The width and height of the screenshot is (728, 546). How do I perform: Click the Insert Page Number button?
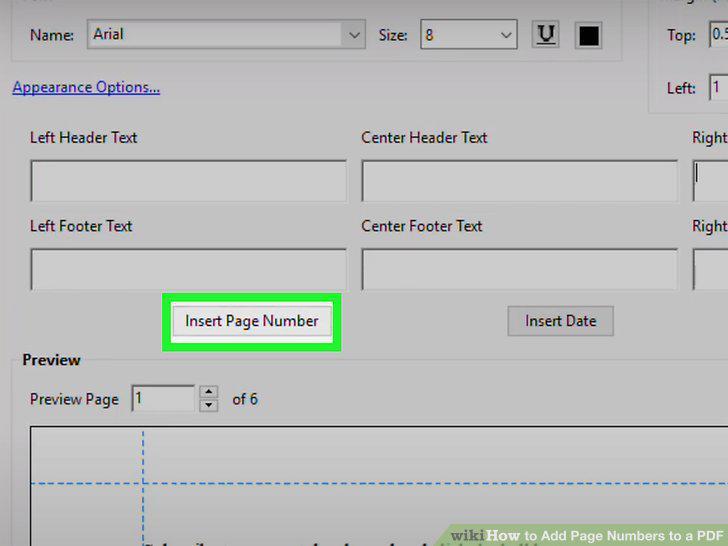tap(252, 321)
